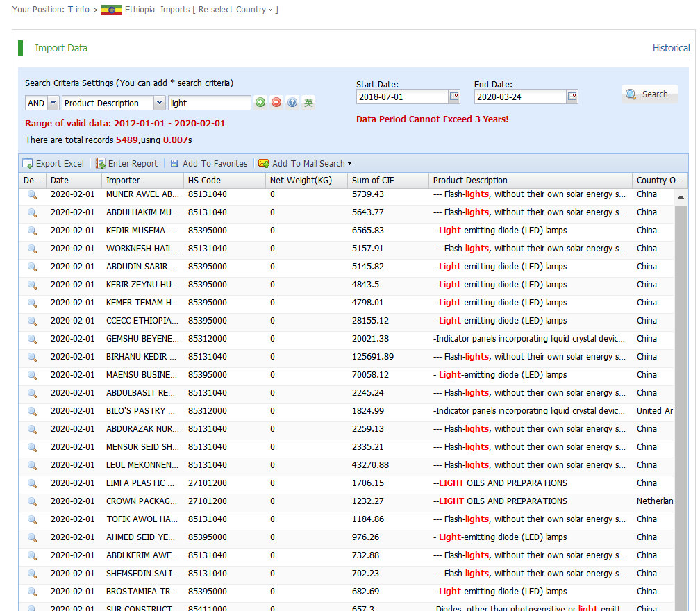Click Add To Favorites toolbar item

click(x=209, y=164)
